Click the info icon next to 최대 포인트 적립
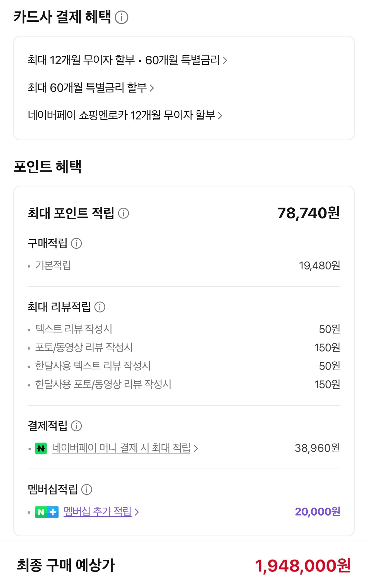The width and height of the screenshot is (368, 588). click(124, 214)
